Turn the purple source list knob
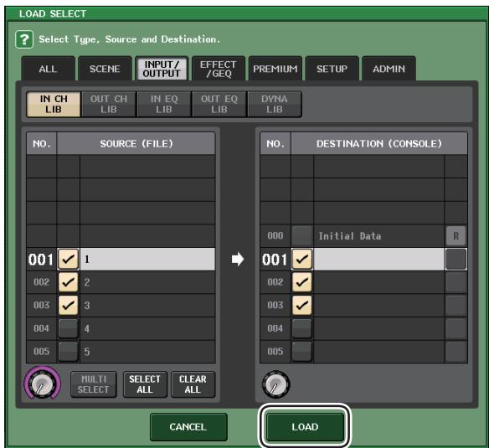 point(42,384)
